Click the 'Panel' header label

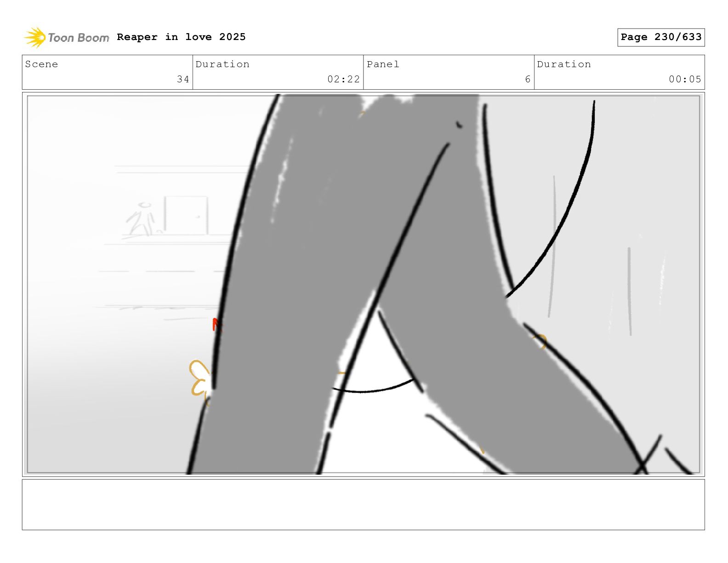[x=383, y=64]
